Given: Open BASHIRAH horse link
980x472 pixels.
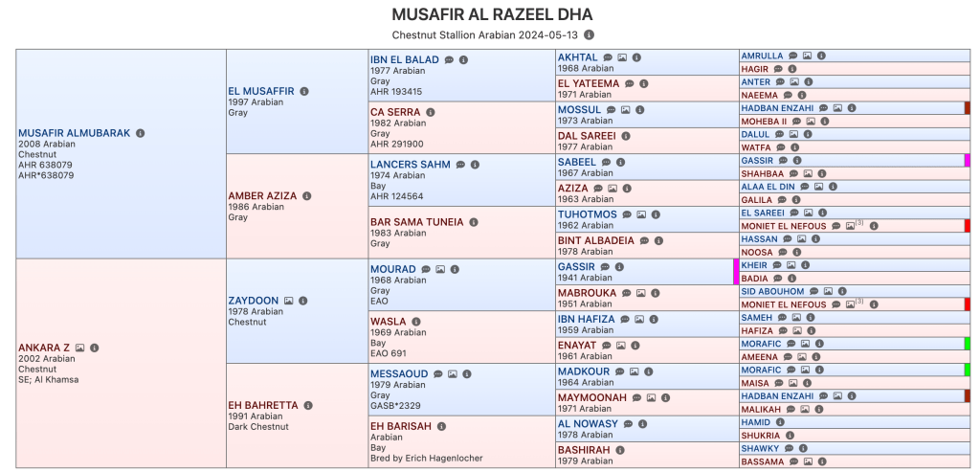Looking at the screenshot, I should pos(584,449).
